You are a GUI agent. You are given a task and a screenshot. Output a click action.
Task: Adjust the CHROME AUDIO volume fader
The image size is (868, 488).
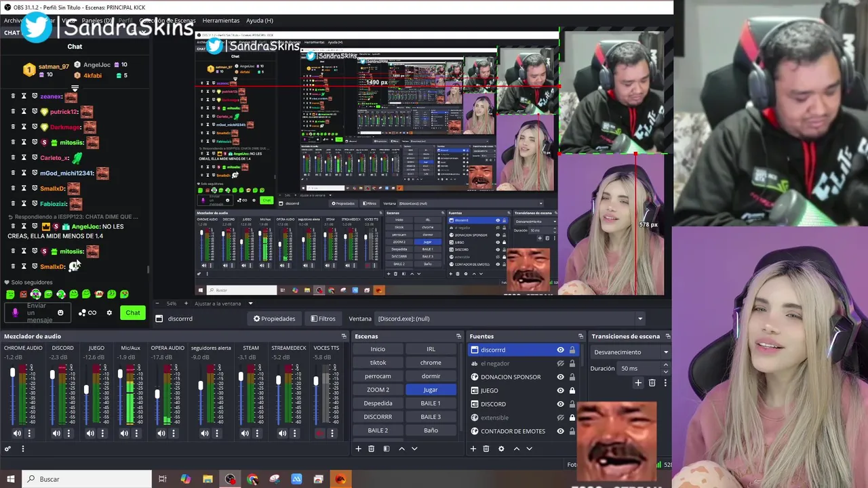(x=12, y=373)
